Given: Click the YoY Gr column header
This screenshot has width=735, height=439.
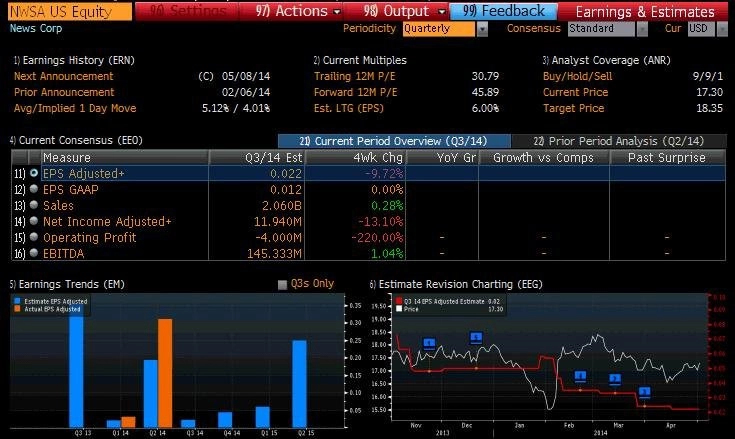Looking at the screenshot, I should pyautogui.click(x=442, y=157).
